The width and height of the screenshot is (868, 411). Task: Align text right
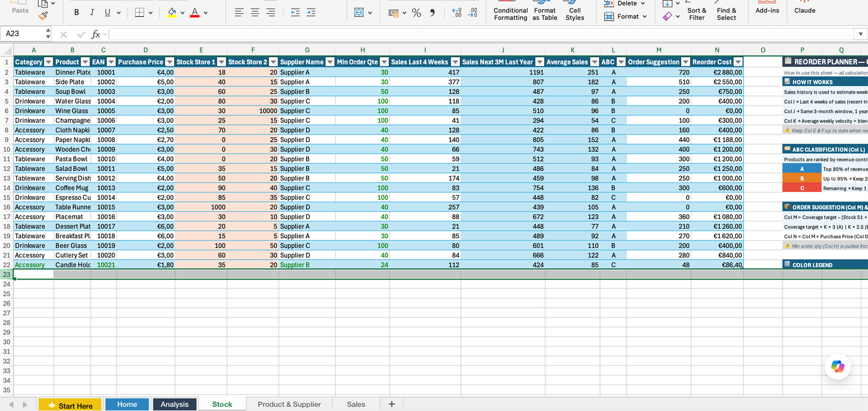pos(270,13)
